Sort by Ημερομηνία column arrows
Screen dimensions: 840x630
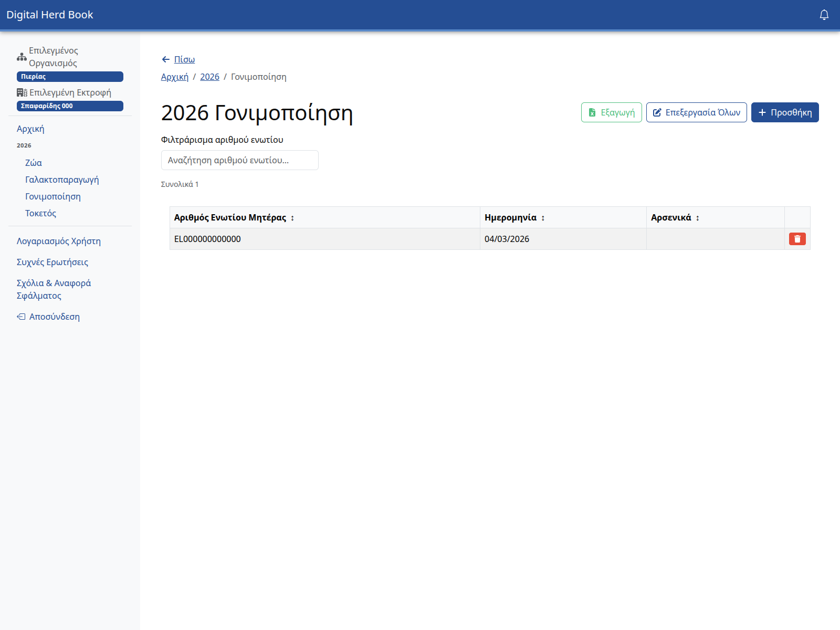[x=543, y=218]
